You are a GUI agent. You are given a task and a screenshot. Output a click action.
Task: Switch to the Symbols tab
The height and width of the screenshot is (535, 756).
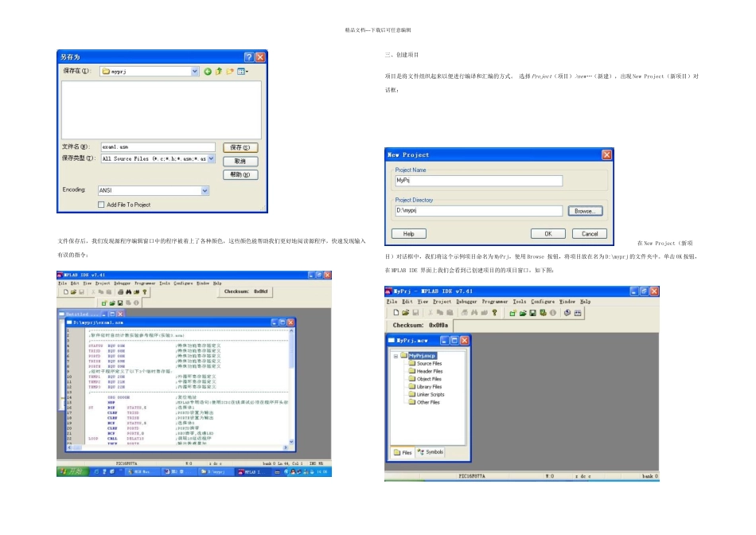click(430, 452)
